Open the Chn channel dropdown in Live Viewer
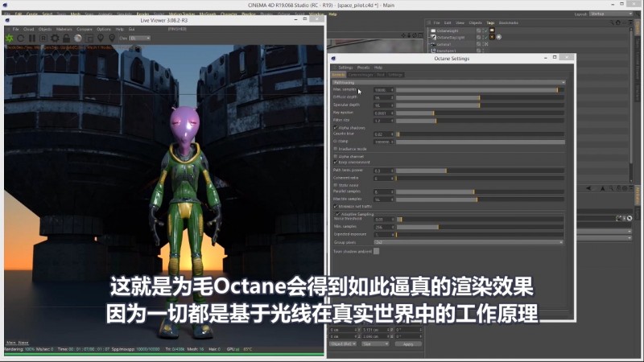 (139, 38)
